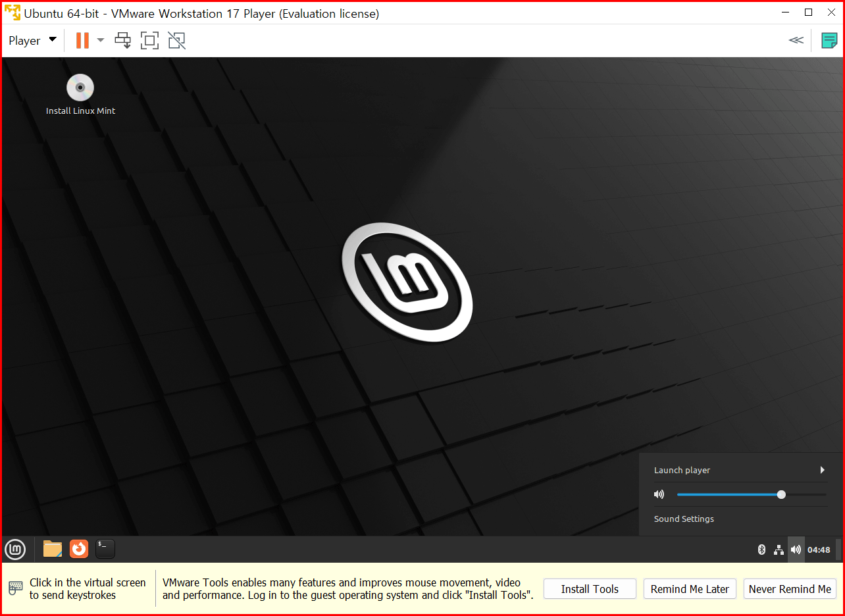Image resolution: width=845 pixels, height=616 pixels.
Task: Select the Install Linux Mint desktop icon
Action: point(80,95)
